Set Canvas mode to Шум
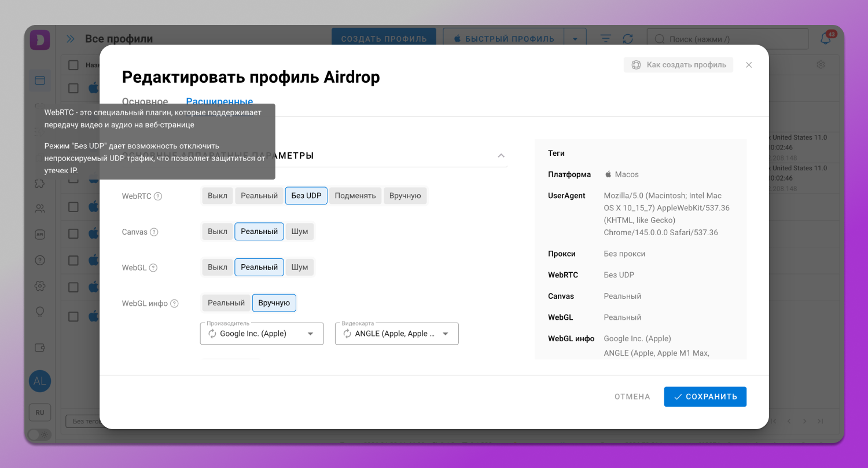Screen dimensions: 868x468 pos(300,232)
